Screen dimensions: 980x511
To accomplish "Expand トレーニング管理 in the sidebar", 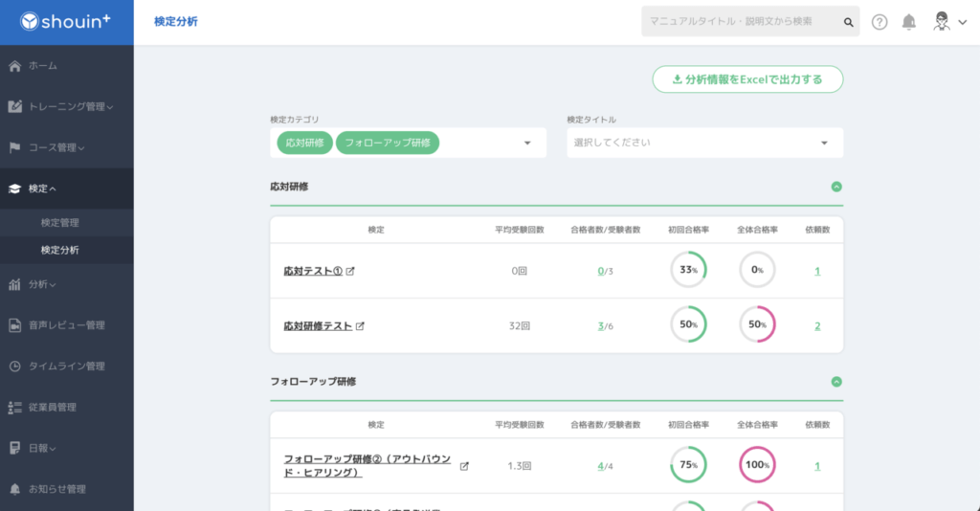I will point(65,107).
